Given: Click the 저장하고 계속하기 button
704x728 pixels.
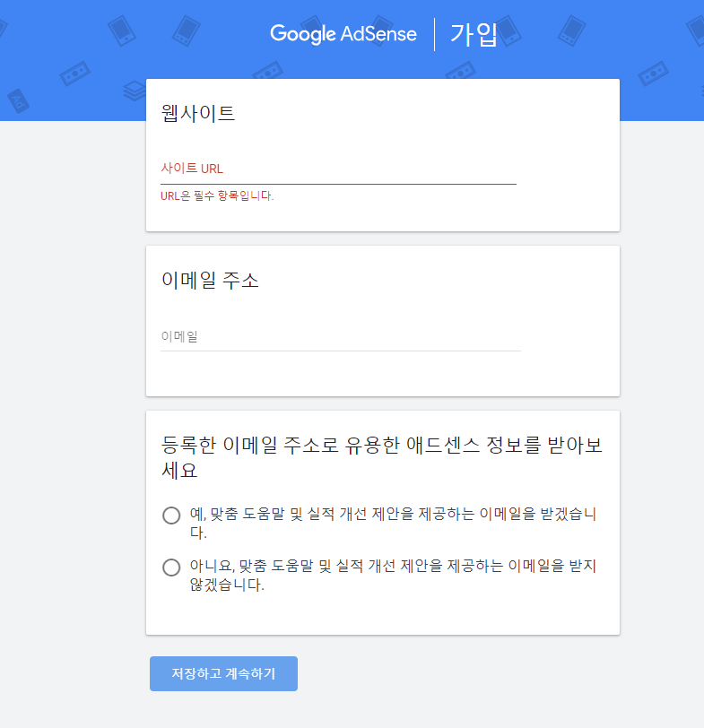Looking at the screenshot, I should click(223, 673).
